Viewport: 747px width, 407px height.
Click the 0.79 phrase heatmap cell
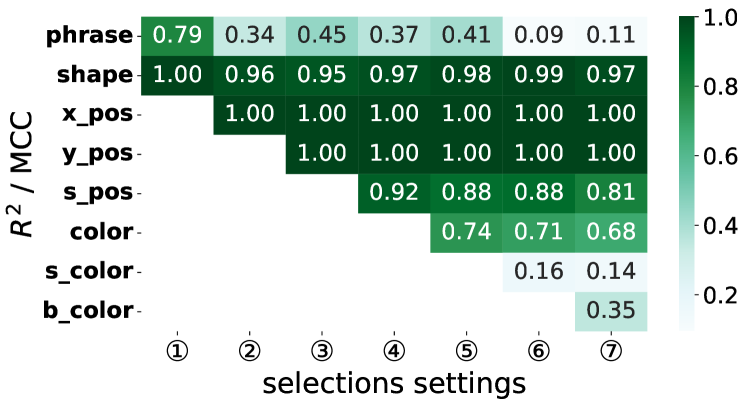pos(177,36)
